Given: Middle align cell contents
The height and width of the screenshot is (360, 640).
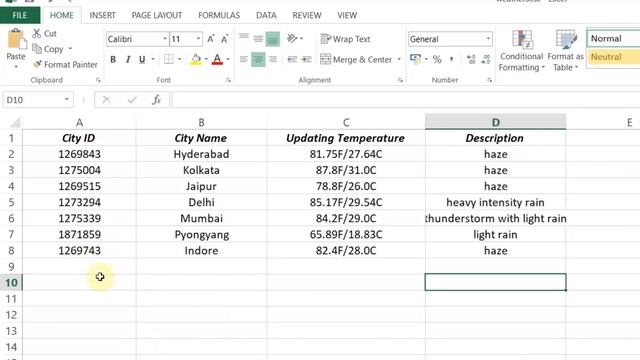Looking at the screenshot, I should point(258,39).
